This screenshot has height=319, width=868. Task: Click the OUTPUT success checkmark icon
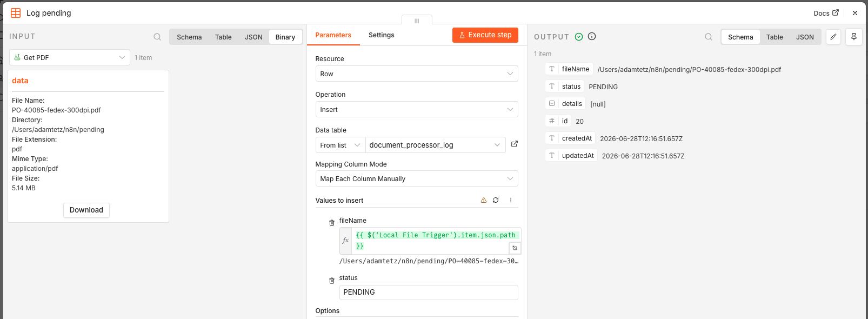pyautogui.click(x=579, y=37)
